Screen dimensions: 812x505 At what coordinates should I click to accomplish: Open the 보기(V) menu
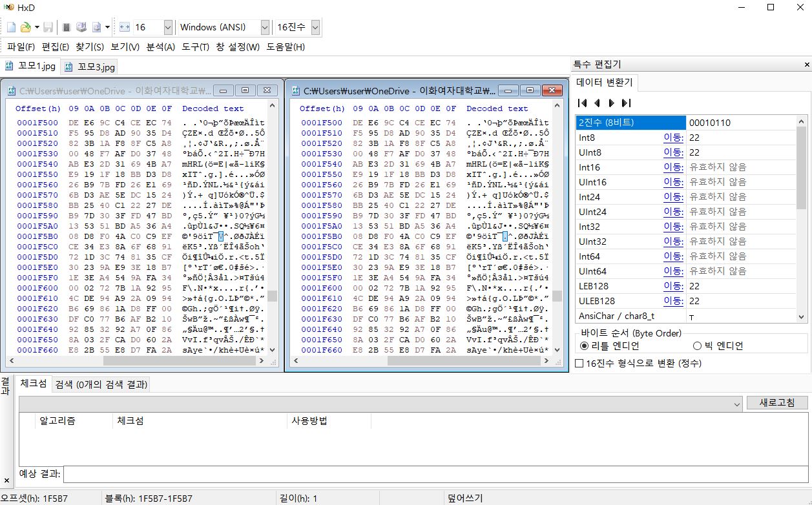[x=125, y=46]
